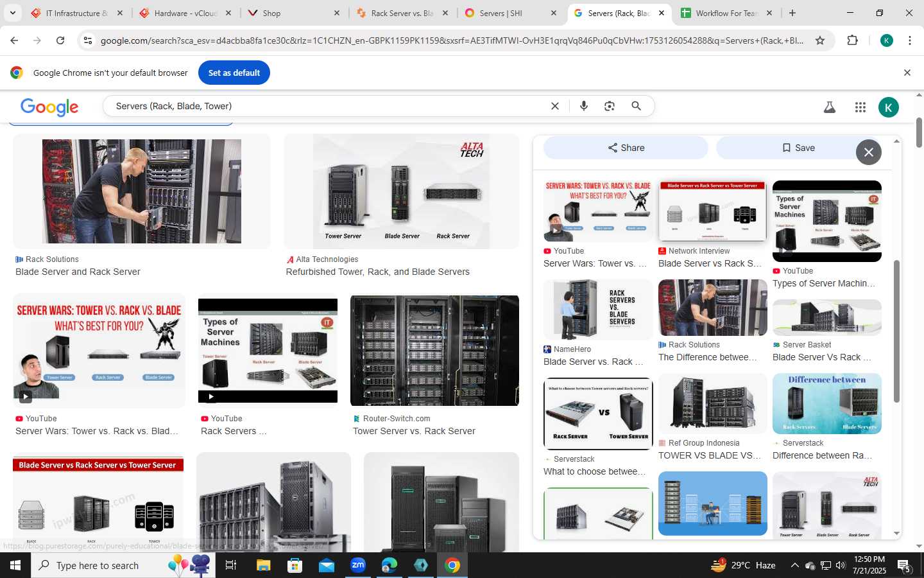Click the address bar URL
The width and height of the screenshot is (924, 578).
tap(452, 40)
